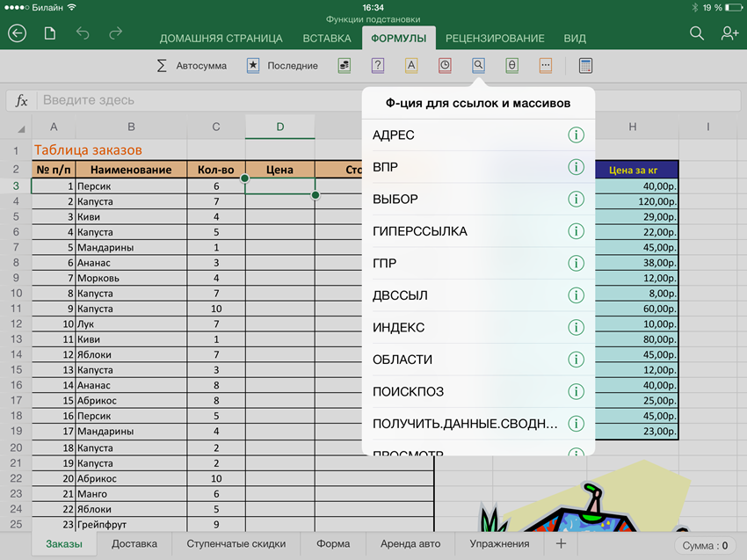Select row 10 header
The width and height of the screenshot is (747, 560).
coord(16,293)
